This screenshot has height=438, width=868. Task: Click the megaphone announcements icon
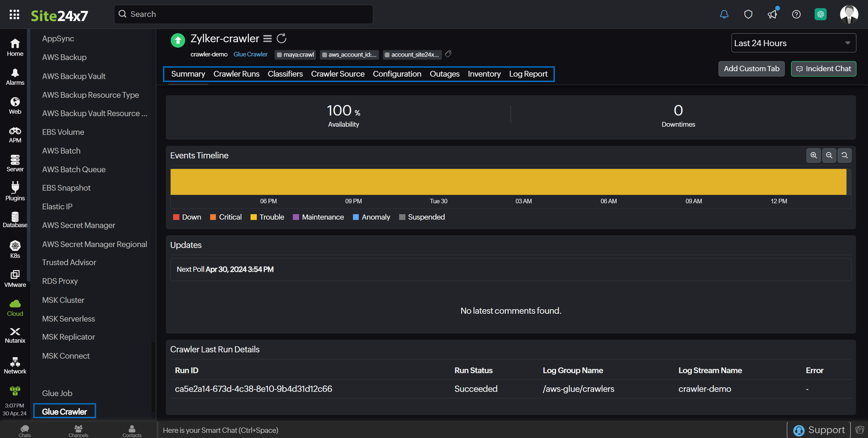(772, 14)
